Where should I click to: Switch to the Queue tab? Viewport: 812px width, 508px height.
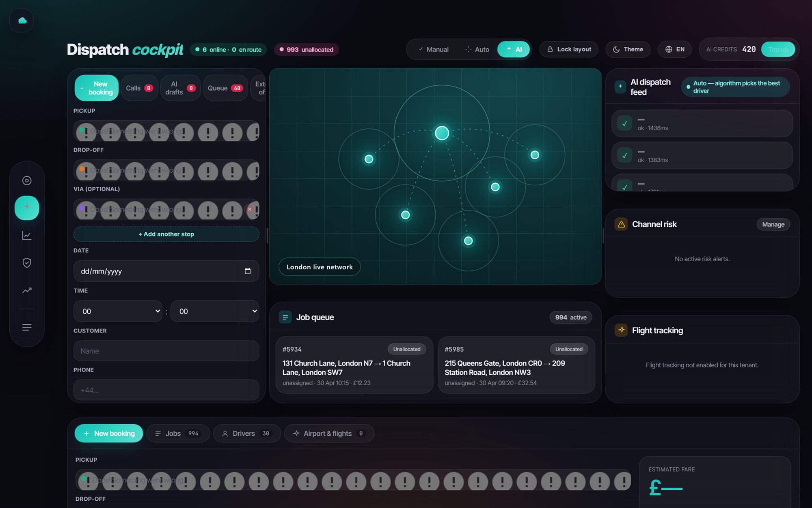[x=225, y=88]
